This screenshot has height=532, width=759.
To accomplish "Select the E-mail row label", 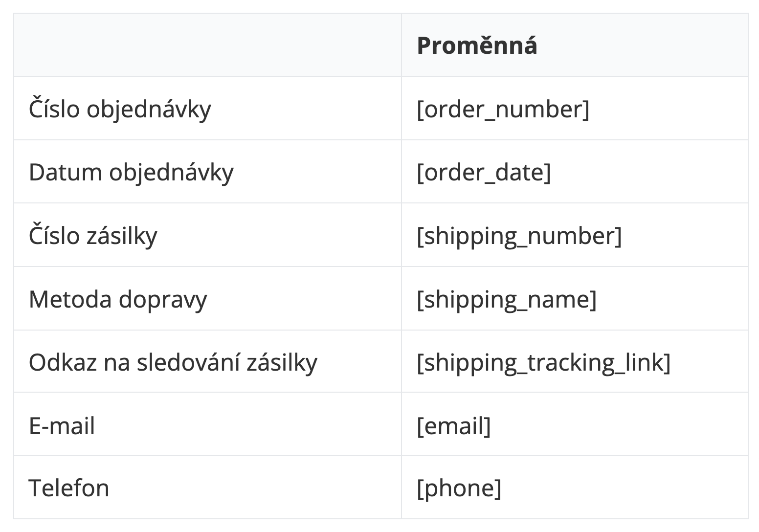I will click(62, 425).
